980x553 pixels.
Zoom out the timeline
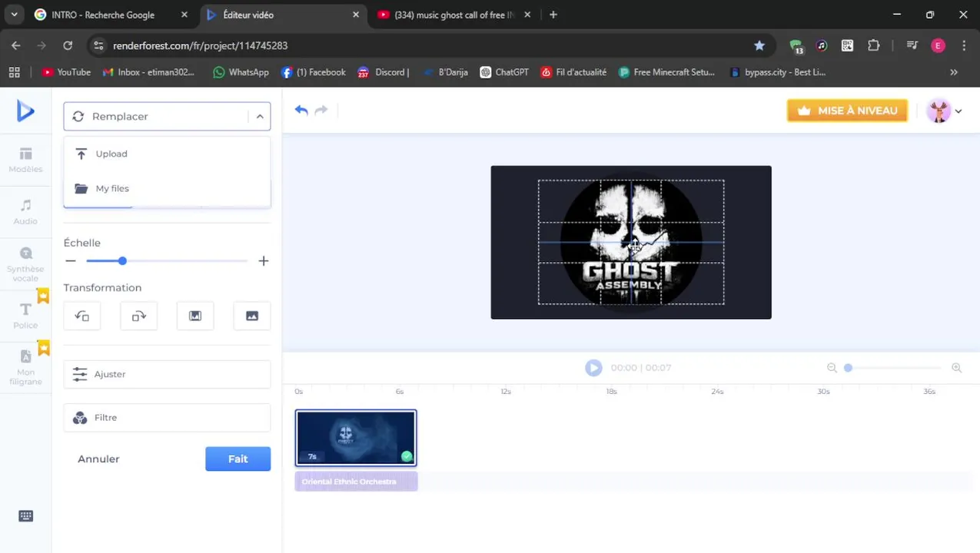point(832,368)
